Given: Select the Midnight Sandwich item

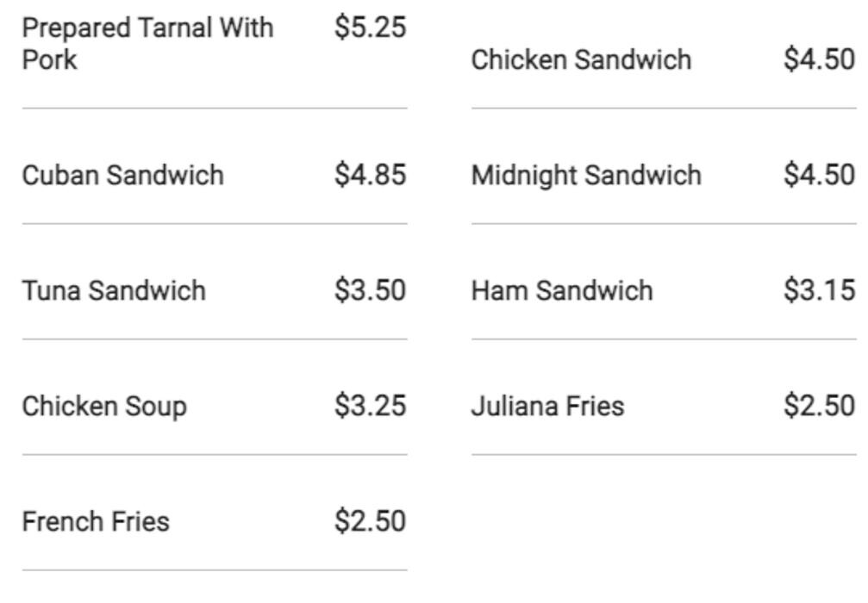Looking at the screenshot, I should click(x=586, y=176).
